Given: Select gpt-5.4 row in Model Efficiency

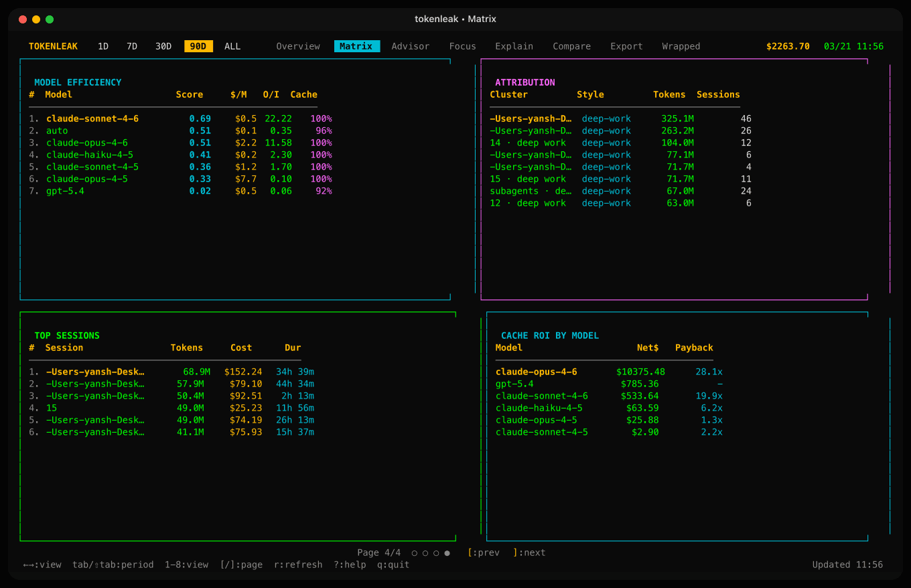Looking at the screenshot, I should click(180, 191).
